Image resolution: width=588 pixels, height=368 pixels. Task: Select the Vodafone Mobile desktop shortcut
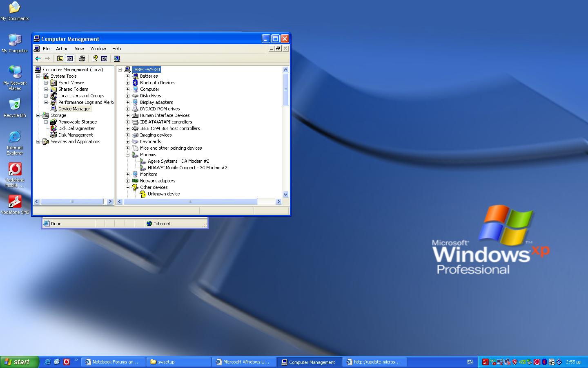click(15, 175)
